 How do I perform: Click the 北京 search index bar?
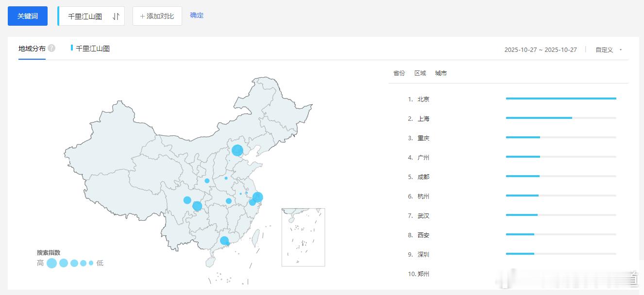(561, 98)
